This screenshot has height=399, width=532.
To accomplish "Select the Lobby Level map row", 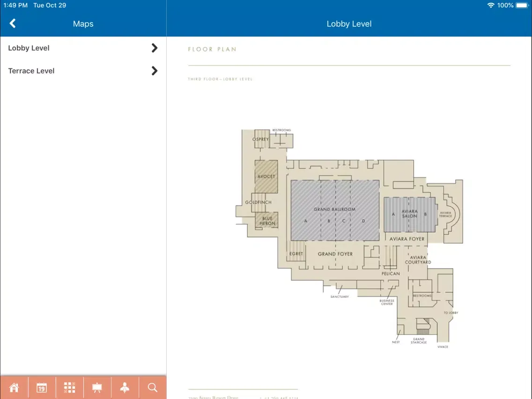I will 83,48.
